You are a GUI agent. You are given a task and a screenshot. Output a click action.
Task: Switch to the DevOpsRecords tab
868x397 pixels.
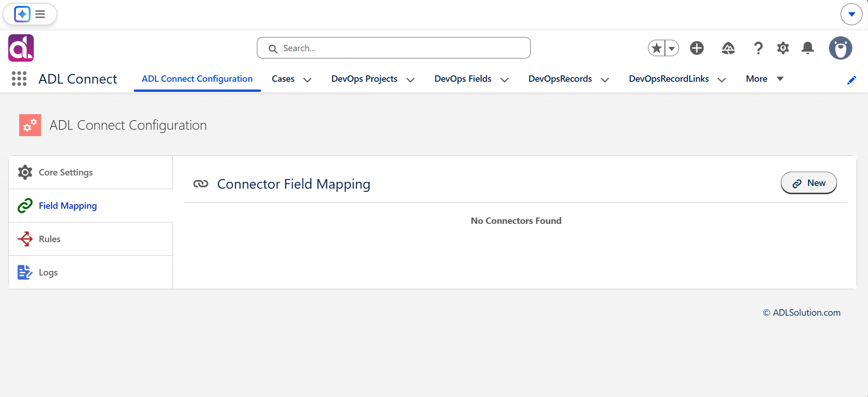[x=560, y=79]
